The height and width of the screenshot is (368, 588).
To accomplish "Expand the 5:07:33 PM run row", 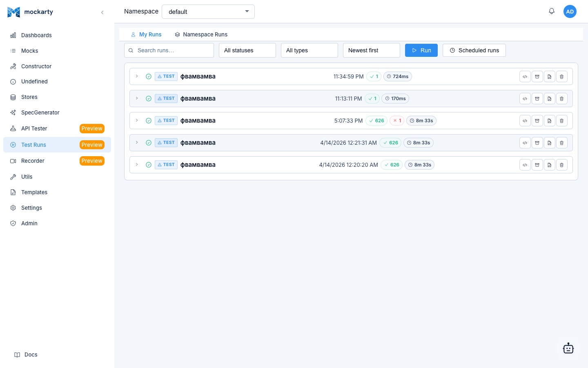I will pos(137,120).
